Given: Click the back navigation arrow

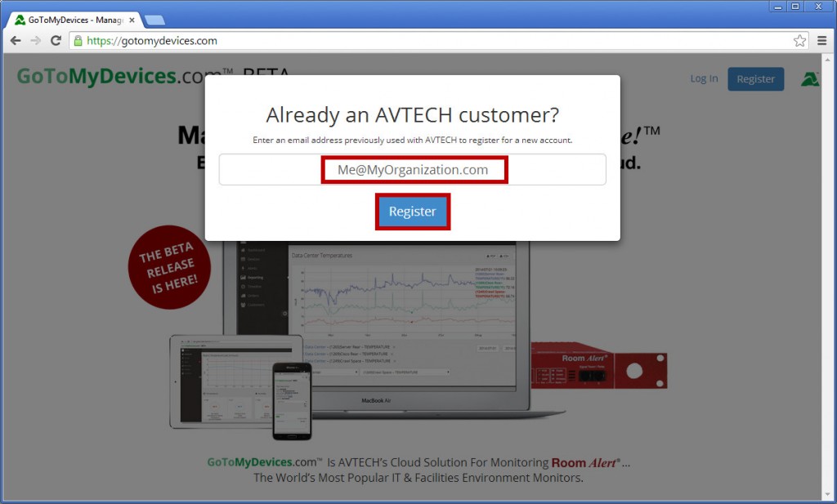Looking at the screenshot, I should coord(15,40).
